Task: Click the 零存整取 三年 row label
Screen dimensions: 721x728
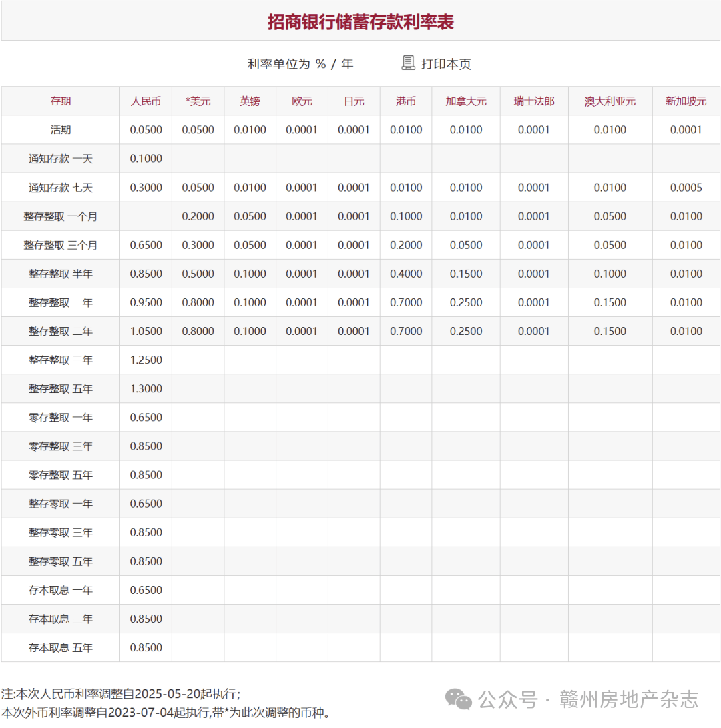Action: click(60, 446)
